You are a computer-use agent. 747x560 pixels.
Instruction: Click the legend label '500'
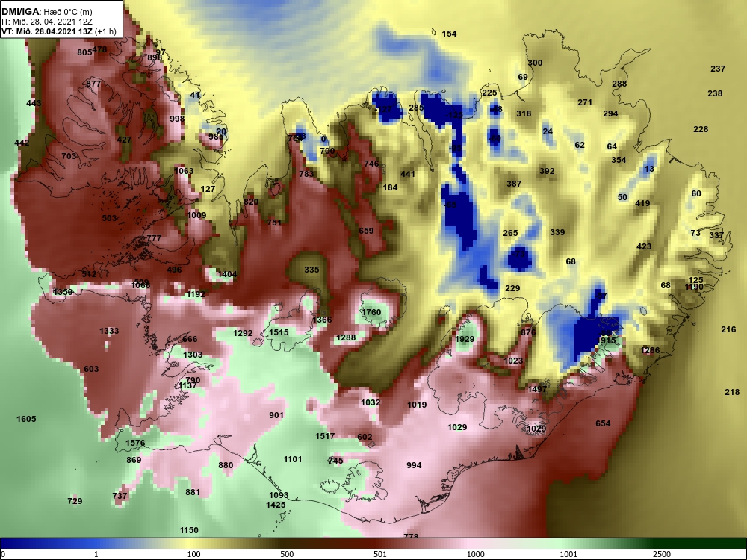287,554
